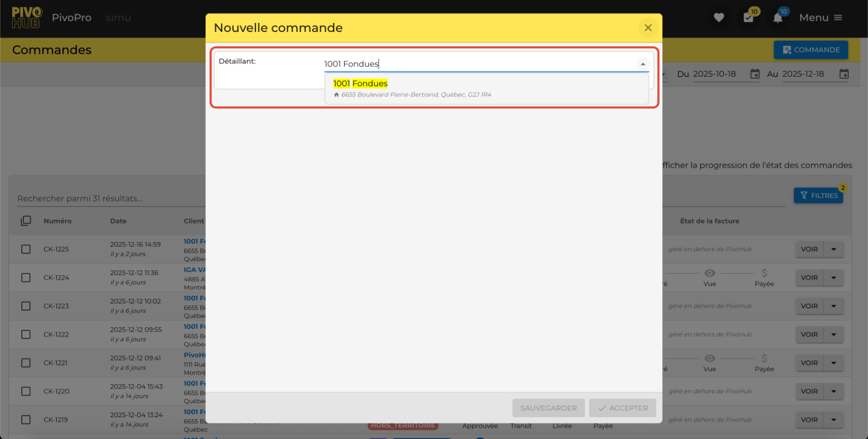Open the Du date calendar icon

point(755,74)
